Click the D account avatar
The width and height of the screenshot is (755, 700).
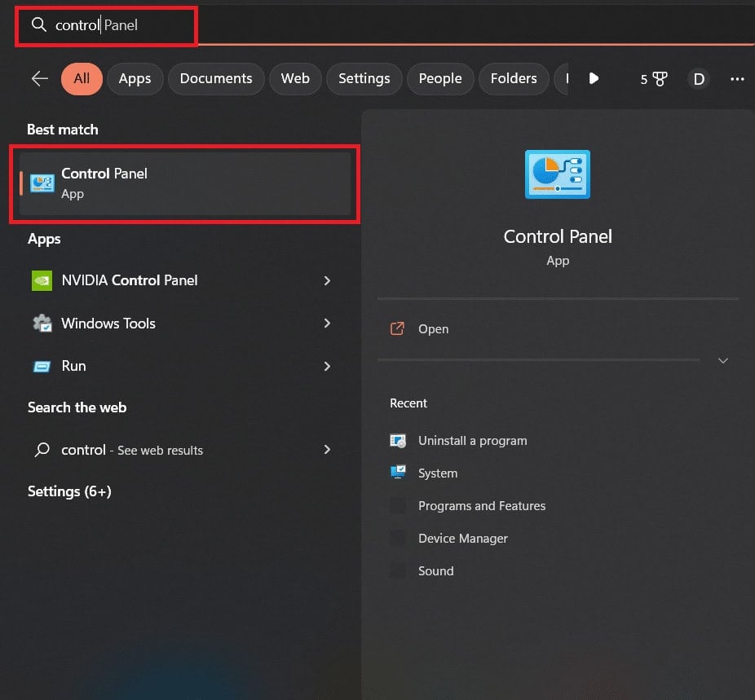point(699,78)
